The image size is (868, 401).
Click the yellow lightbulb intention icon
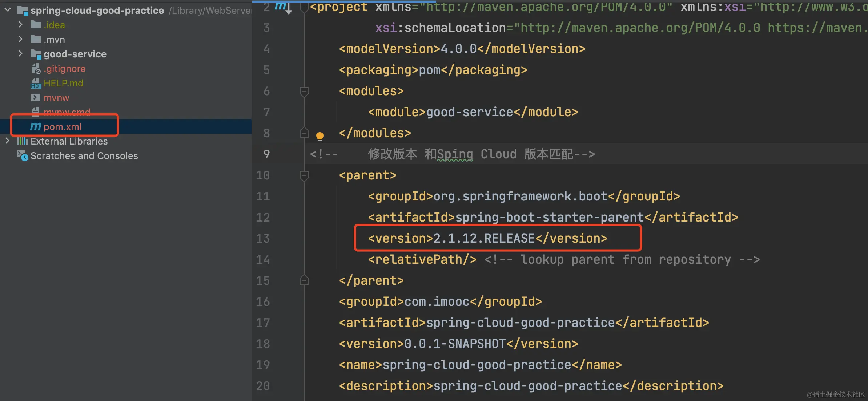click(x=320, y=137)
